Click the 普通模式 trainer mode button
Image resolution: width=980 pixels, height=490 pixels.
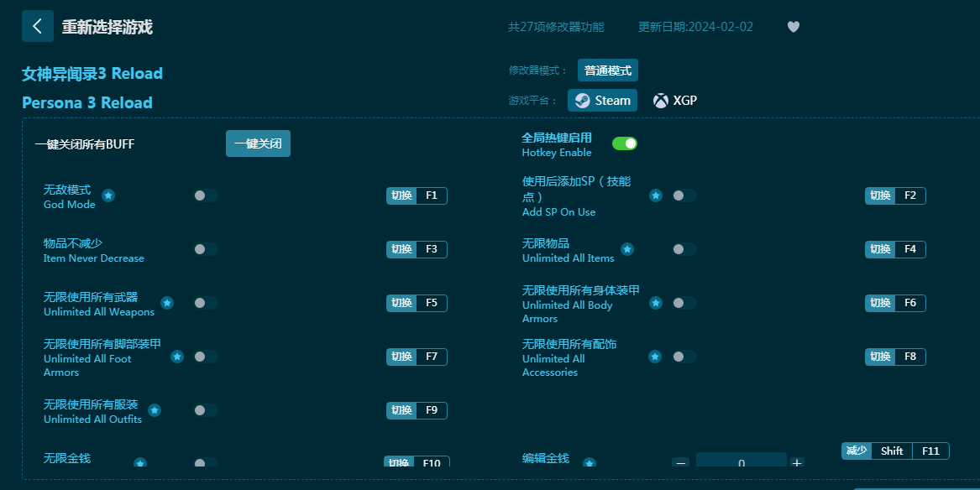click(x=607, y=70)
